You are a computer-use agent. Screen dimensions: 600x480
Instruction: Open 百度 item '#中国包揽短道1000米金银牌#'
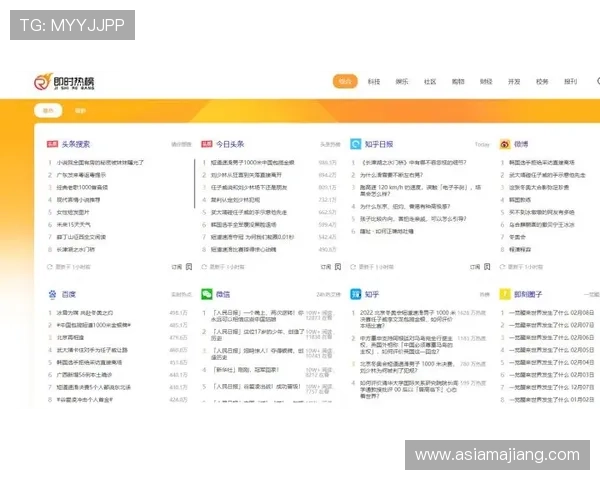94,325
